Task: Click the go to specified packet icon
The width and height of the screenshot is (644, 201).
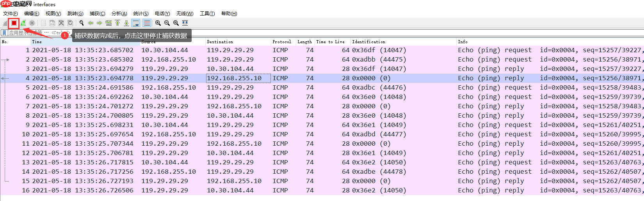Action: tap(109, 23)
